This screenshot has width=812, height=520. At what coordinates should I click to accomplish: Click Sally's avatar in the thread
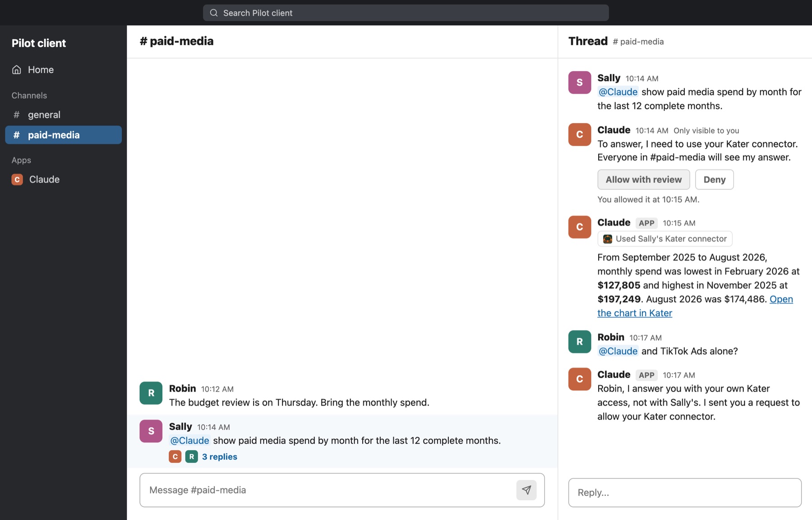click(580, 83)
